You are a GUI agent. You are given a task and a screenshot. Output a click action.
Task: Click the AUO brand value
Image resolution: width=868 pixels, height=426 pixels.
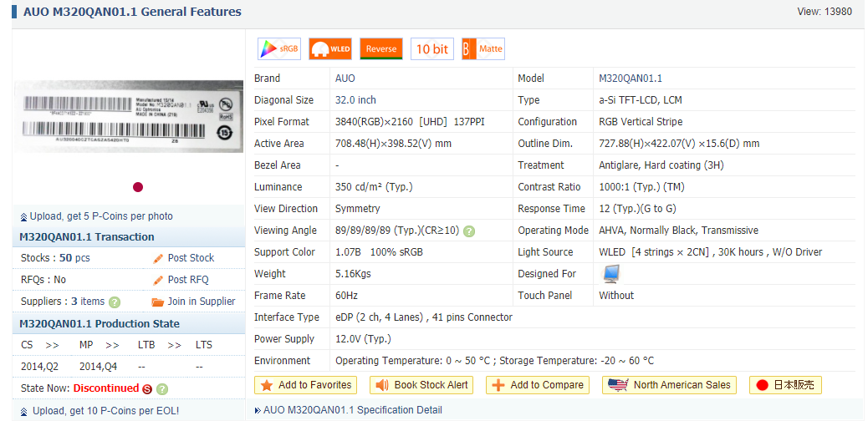(x=345, y=79)
